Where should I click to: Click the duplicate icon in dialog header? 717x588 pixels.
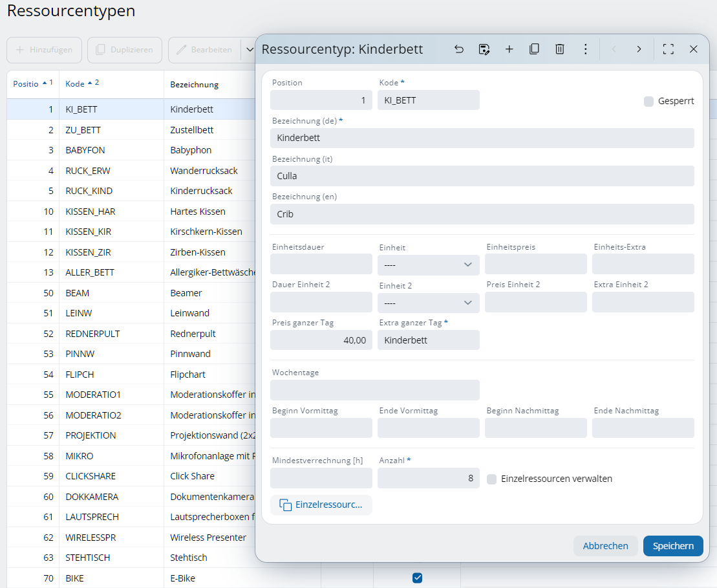[x=535, y=49]
